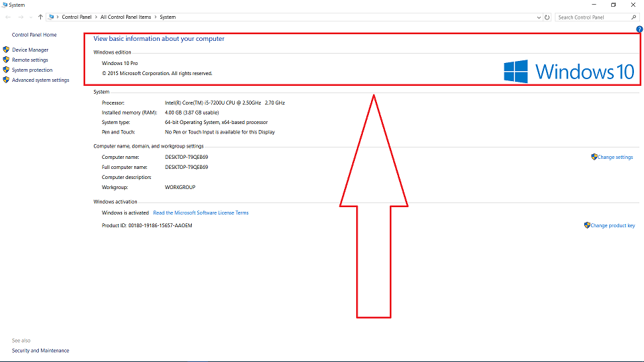Click the shield icon beside Remote settings
The width and height of the screenshot is (644, 362).
coord(6,60)
